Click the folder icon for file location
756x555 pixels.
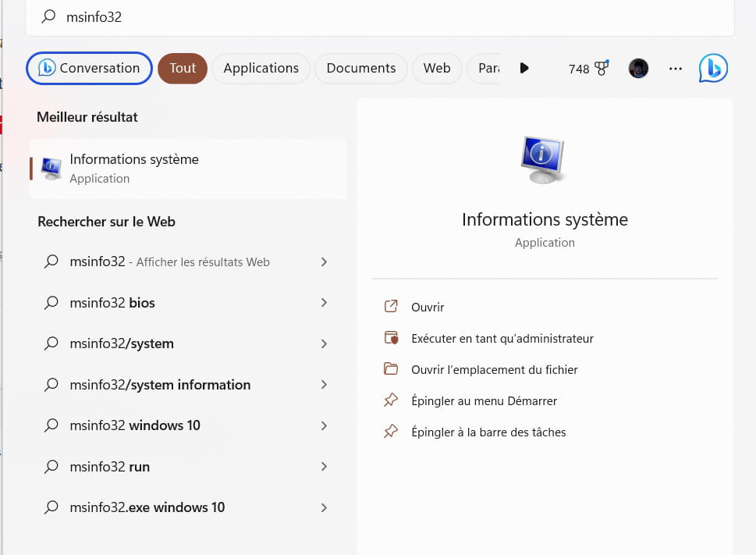391,369
